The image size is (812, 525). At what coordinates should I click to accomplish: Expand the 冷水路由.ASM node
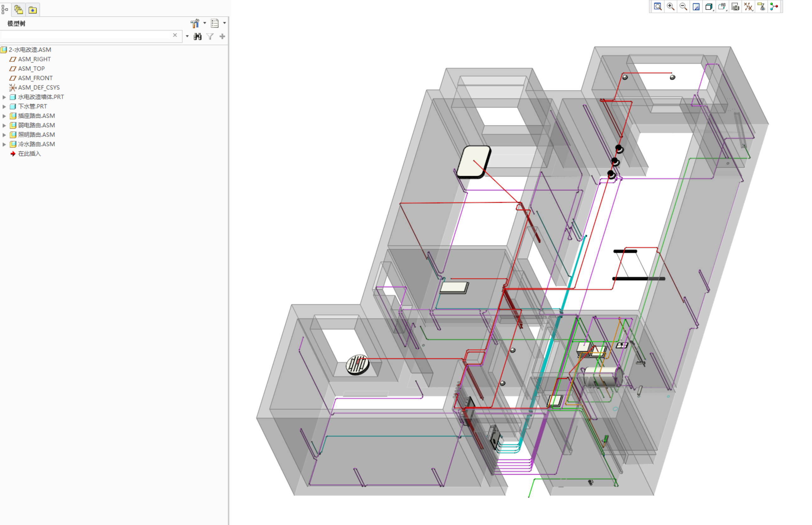point(4,144)
